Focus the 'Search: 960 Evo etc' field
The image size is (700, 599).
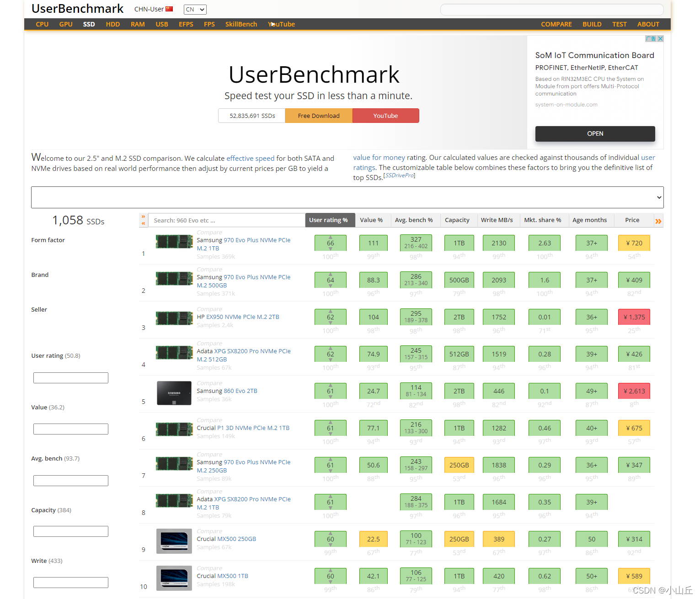click(x=227, y=220)
